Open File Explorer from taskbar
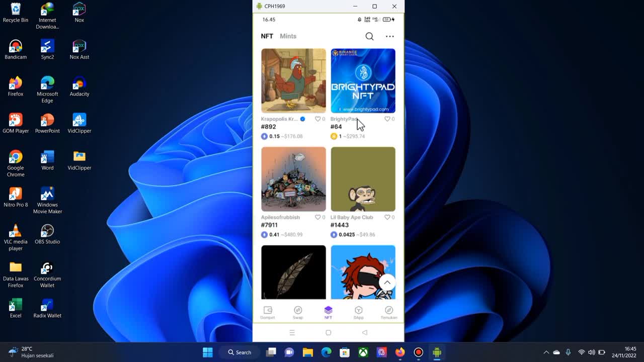The height and width of the screenshot is (362, 644). click(308, 352)
